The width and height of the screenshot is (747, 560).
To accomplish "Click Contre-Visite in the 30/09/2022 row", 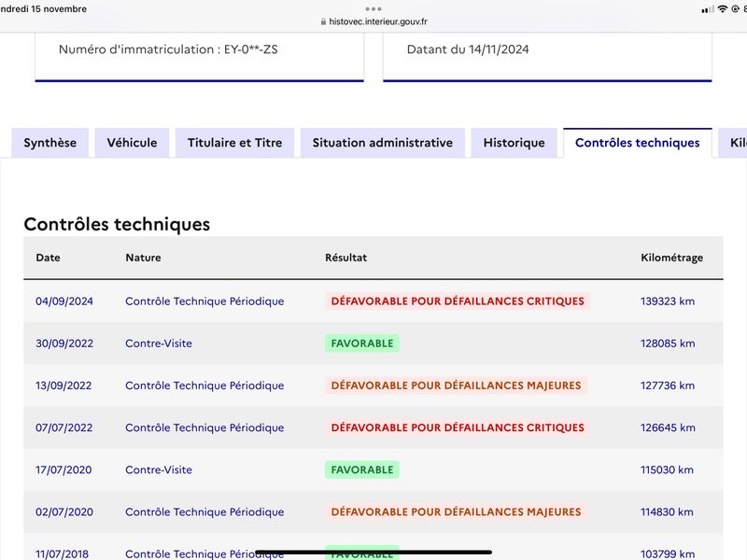I will click(159, 343).
